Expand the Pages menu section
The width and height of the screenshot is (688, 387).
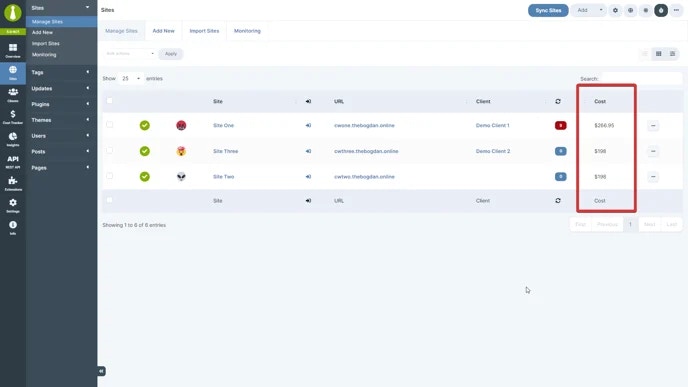click(61, 168)
